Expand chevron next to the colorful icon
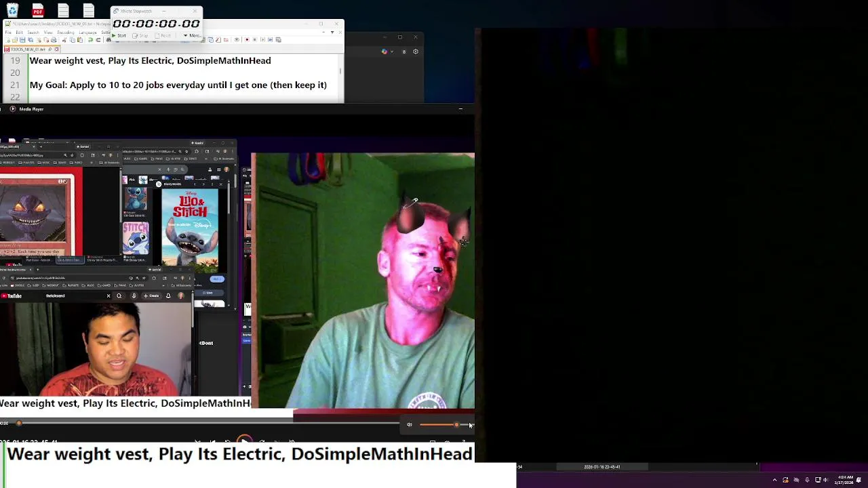 pos(392,52)
